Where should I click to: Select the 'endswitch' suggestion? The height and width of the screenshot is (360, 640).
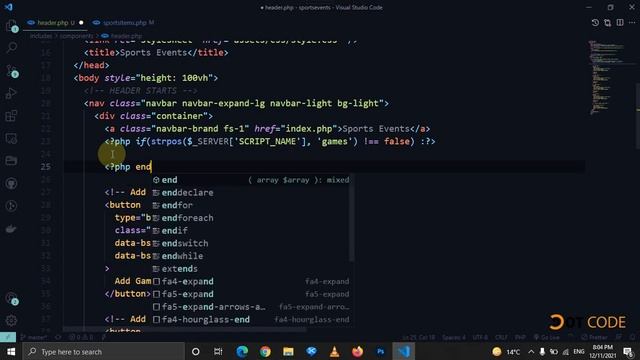click(x=251, y=243)
